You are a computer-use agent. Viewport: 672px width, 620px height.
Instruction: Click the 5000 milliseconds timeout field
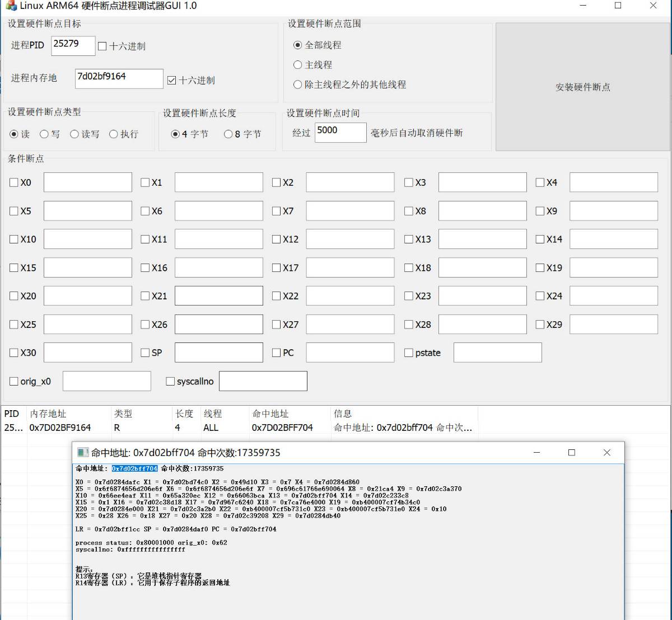point(340,133)
